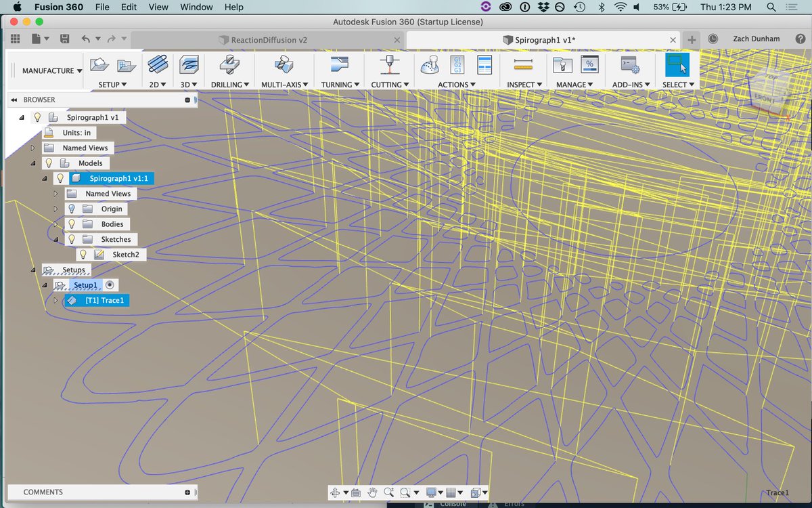Expand the Comments panel plus button
Image resolution: width=812 pixels, height=508 pixels.
(x=187, y=492)
